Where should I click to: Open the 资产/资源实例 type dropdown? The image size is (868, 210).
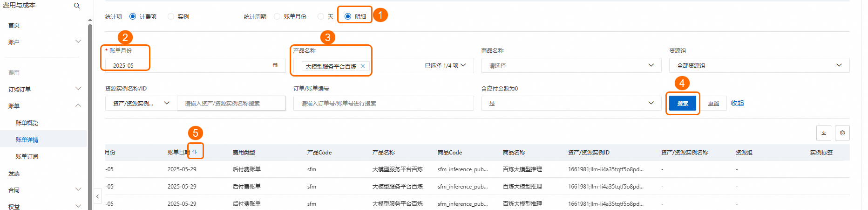point(141,103)
